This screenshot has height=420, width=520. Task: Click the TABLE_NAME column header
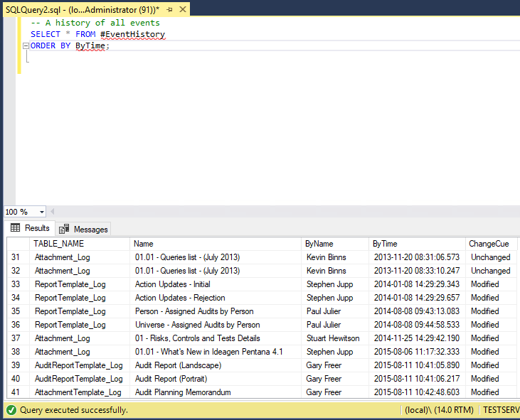tap(80, 244)
